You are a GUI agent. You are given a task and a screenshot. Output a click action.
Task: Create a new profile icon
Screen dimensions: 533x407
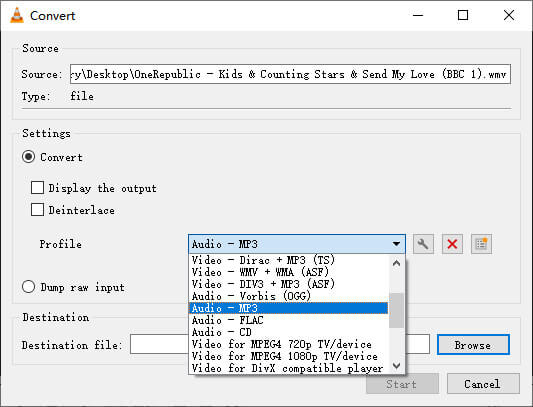pos(481,244)
